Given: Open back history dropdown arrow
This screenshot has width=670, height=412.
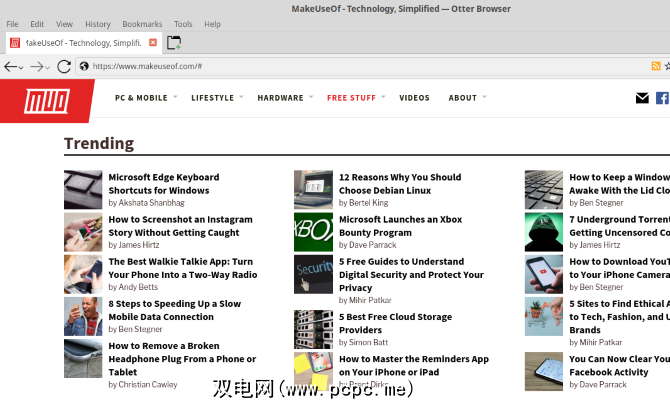Looking at the screenshot, I should pyautogui.click(x=21, y=68).
